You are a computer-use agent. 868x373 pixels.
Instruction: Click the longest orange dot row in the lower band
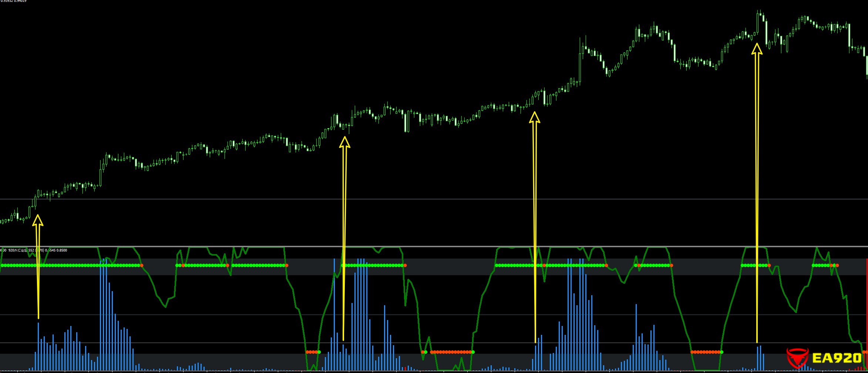click(451, 352)
